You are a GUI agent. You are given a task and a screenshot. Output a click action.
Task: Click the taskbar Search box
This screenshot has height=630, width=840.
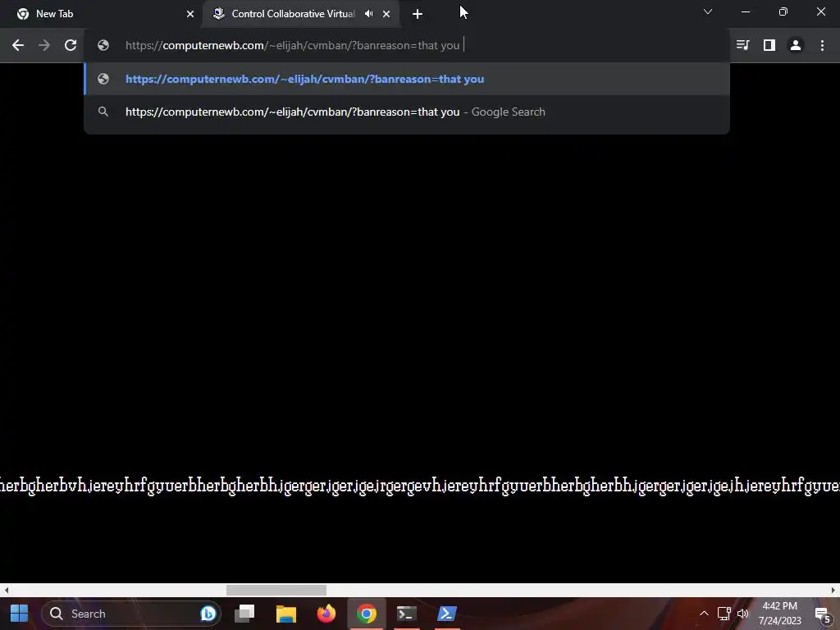pyautogui.click(x=131, y=614)
